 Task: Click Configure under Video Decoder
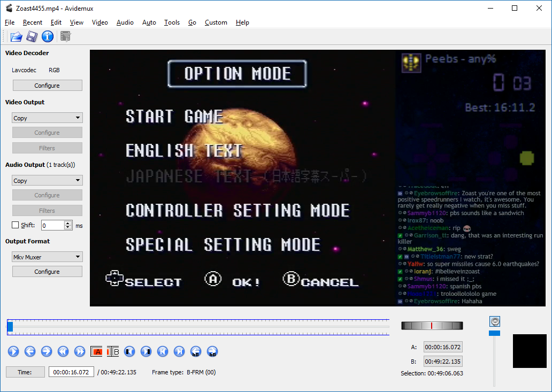point(47,86)
